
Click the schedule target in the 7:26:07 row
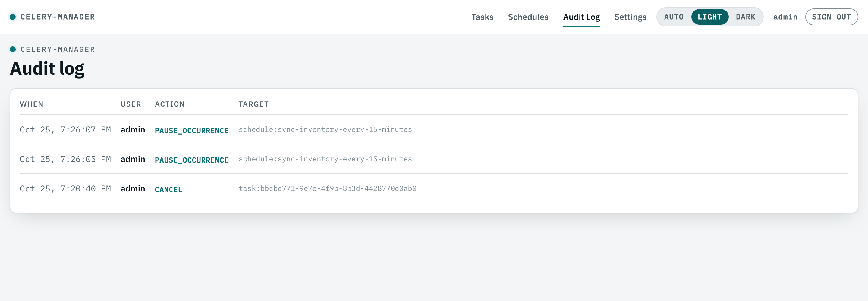coord(325,129)
